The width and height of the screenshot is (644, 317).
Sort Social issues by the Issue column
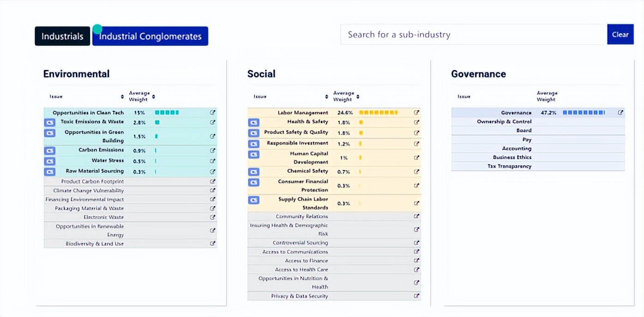tap(327, 97)
